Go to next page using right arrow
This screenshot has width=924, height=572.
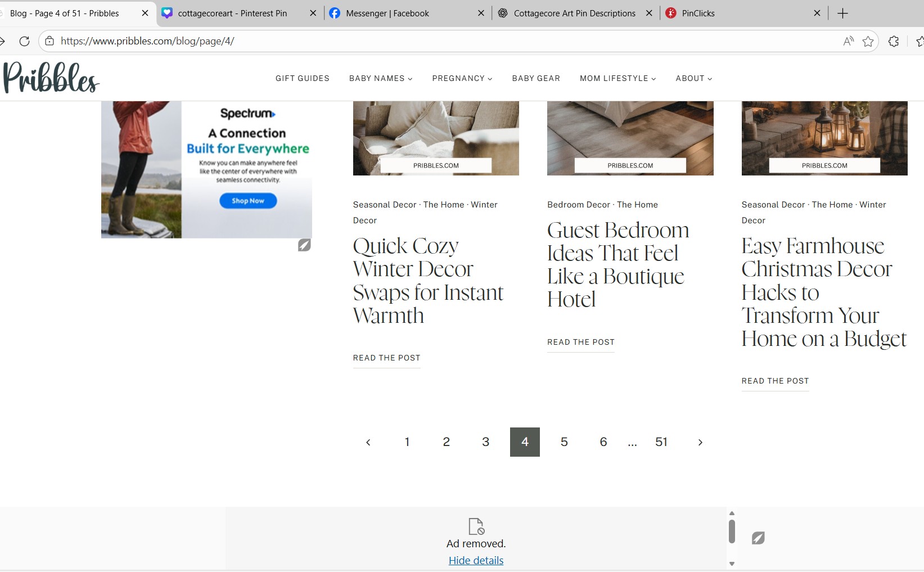click(x=700, y=443)
